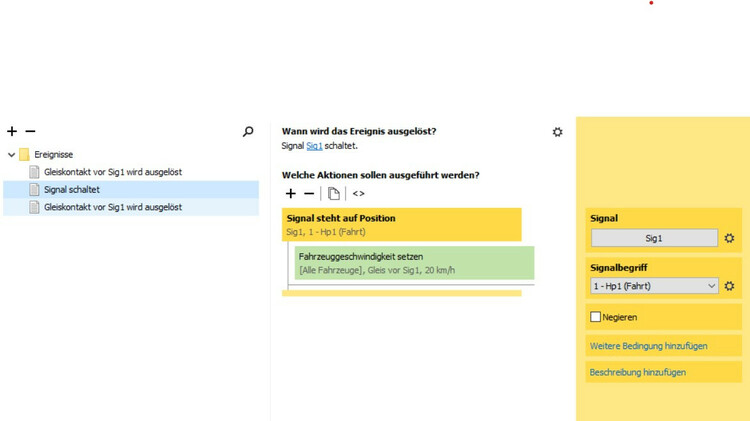Select the Signal schaltet event
750x421 pixels.
click(72, 189)
